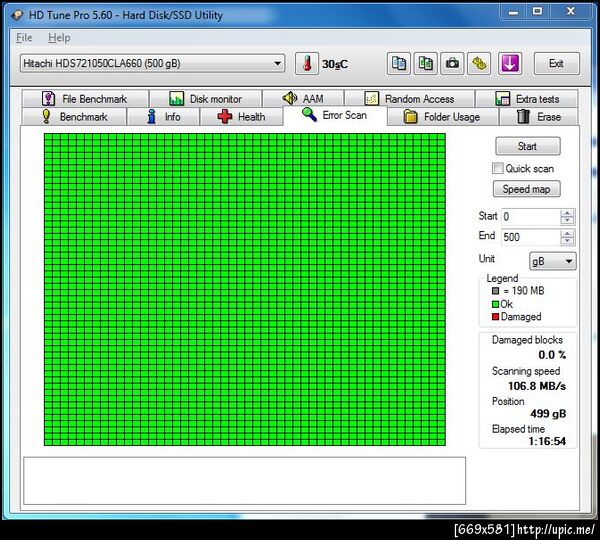Click the End position input field
The height and width of the screenshot is (540, 600).
pyautogui.click(x=531, y=237)
